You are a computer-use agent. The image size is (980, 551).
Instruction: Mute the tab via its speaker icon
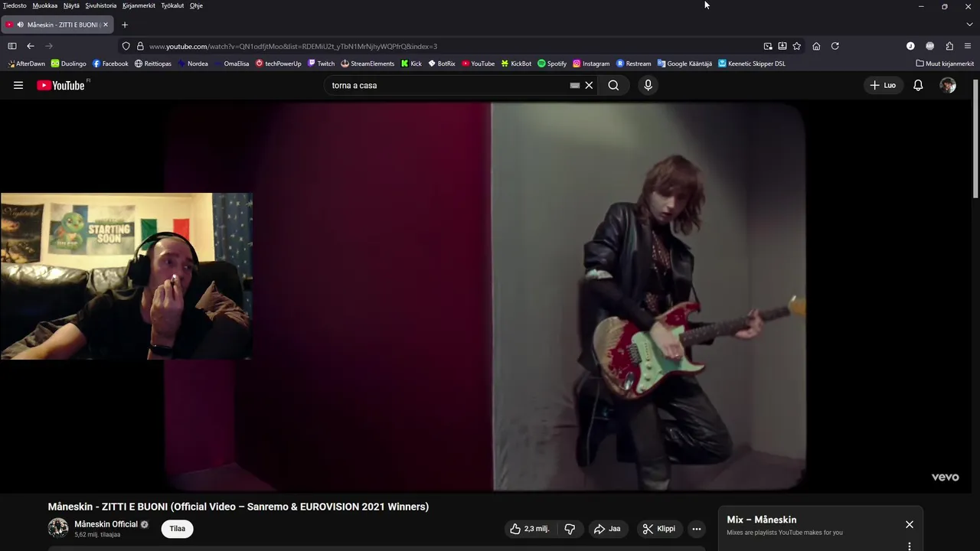(20, 24)
